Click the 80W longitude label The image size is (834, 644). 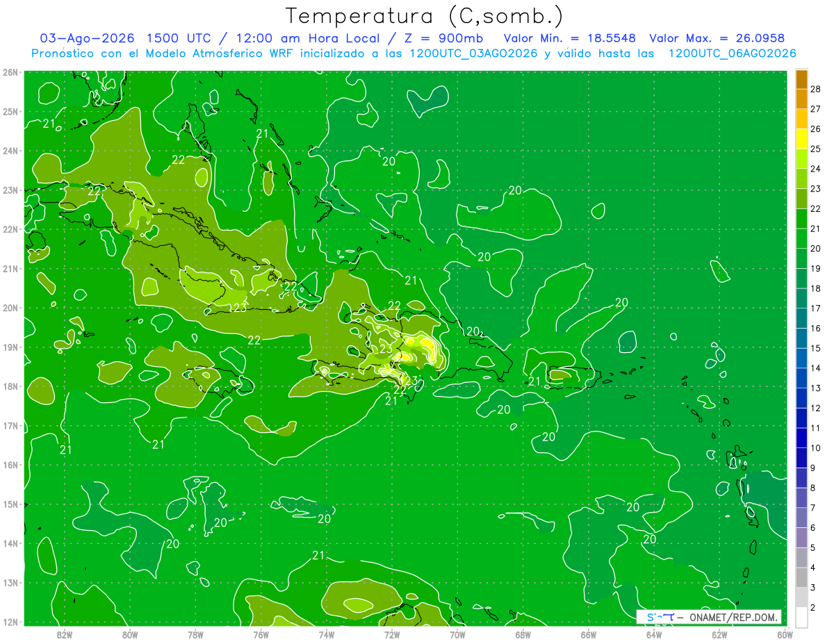pyautogui.click(x=129, y=634)
